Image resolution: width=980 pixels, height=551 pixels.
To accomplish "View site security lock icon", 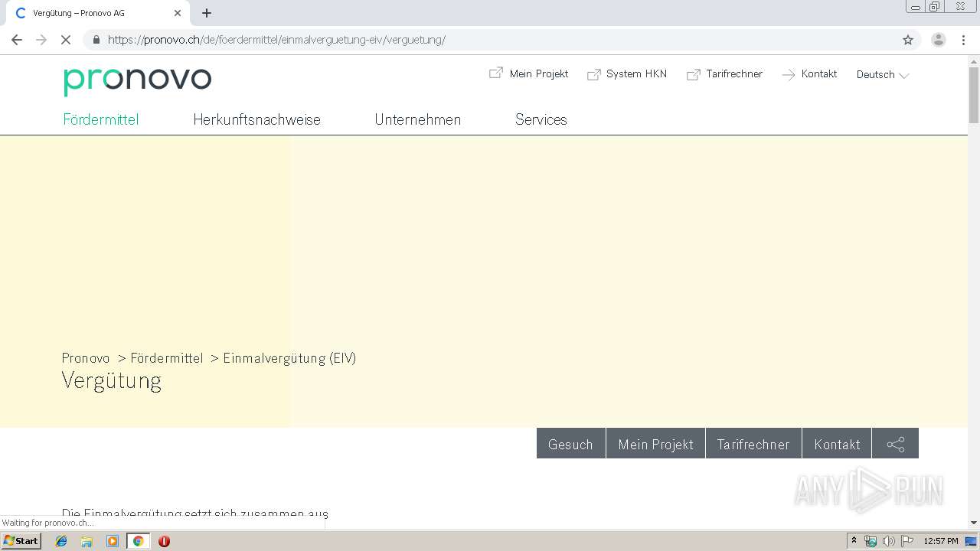I will (x=96, y=40).
